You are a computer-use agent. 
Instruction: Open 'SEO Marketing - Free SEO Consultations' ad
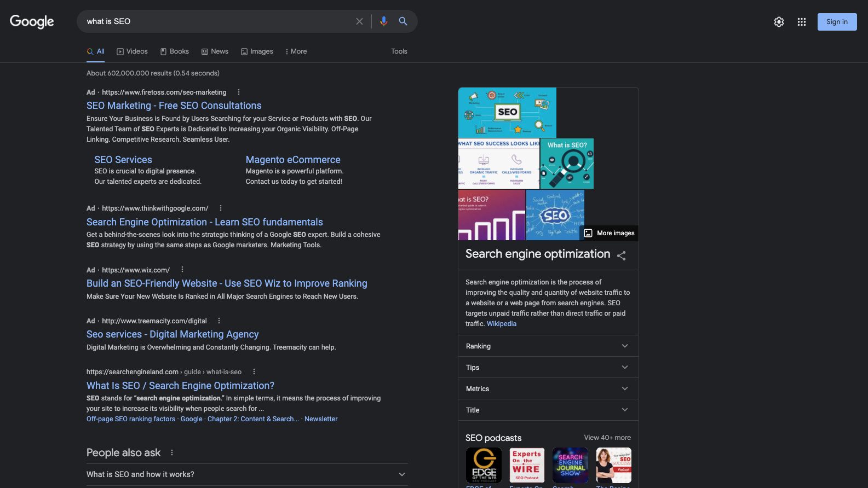pos(174,106)
